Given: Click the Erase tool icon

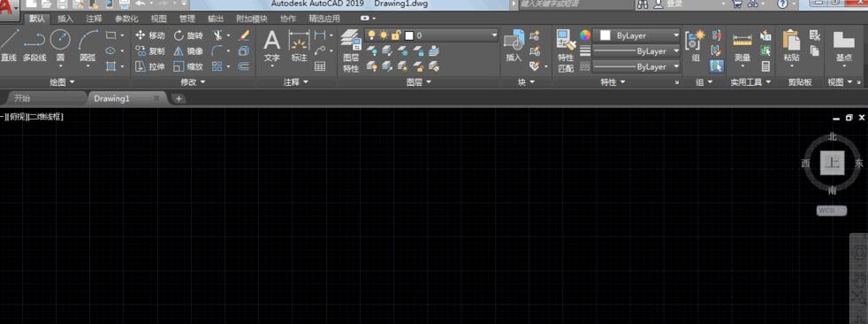Looking at the screenshot, I should click(244, 35).
